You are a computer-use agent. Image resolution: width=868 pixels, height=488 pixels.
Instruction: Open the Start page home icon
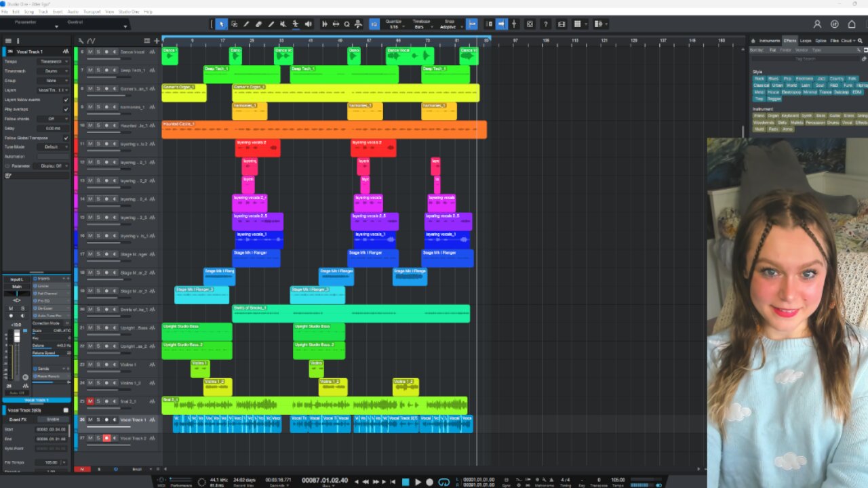click(852, 24)
